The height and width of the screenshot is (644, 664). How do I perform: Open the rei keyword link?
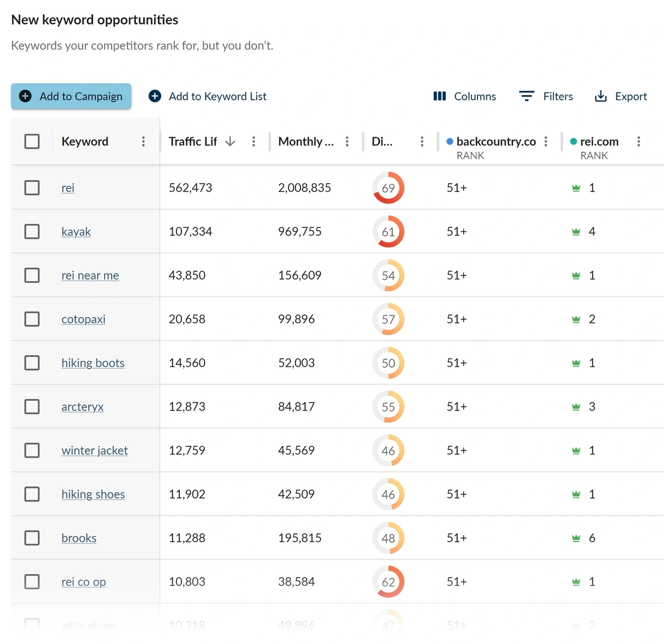[68, 188]
